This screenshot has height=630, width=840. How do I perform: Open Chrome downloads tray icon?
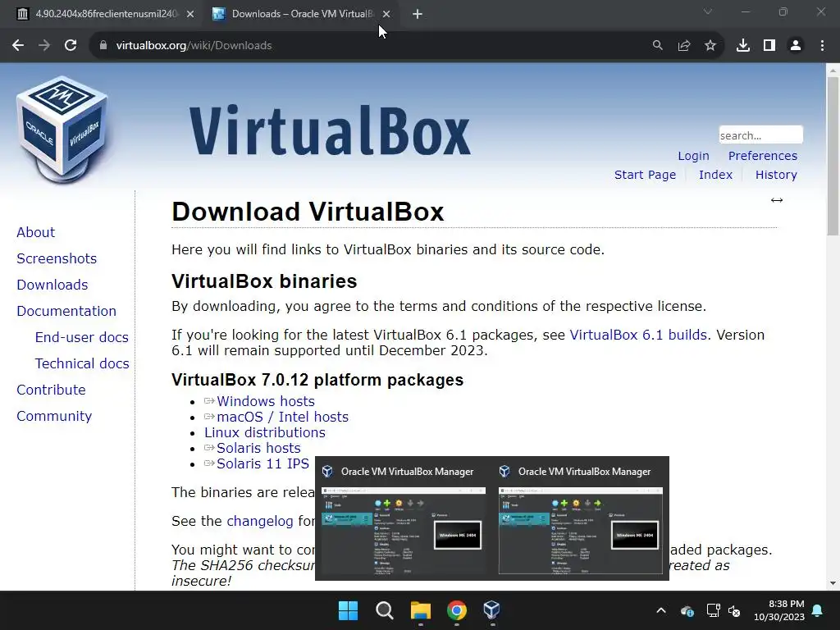click(x=743, y=46)
